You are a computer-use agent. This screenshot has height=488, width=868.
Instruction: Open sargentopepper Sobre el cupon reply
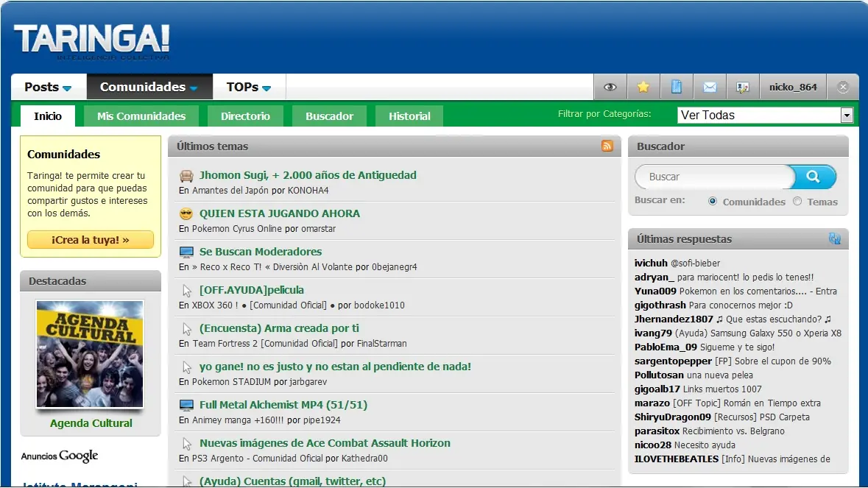point(733,361)
